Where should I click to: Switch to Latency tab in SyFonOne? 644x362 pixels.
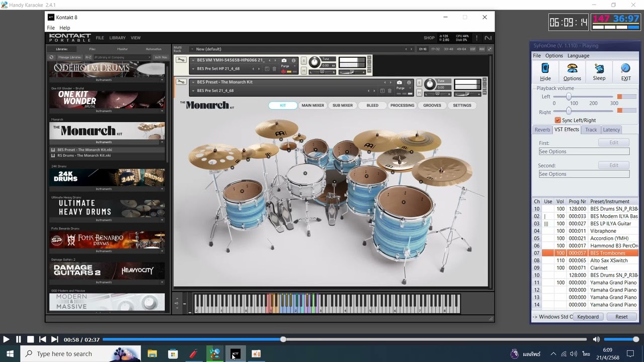click(x=611, y=130)
